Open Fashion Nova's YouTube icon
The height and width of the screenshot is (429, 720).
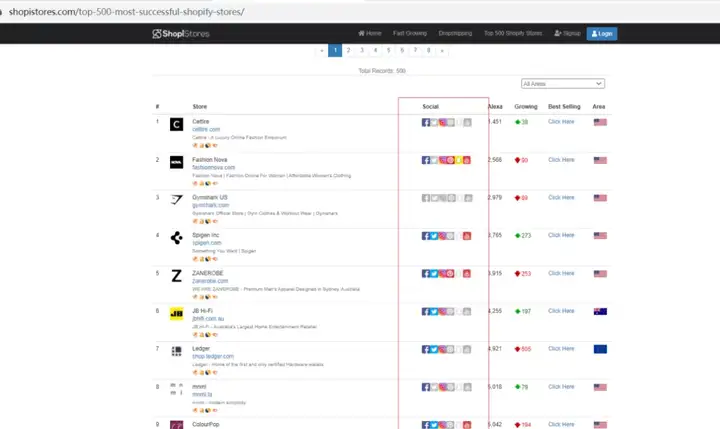click(x=467, y=160)
